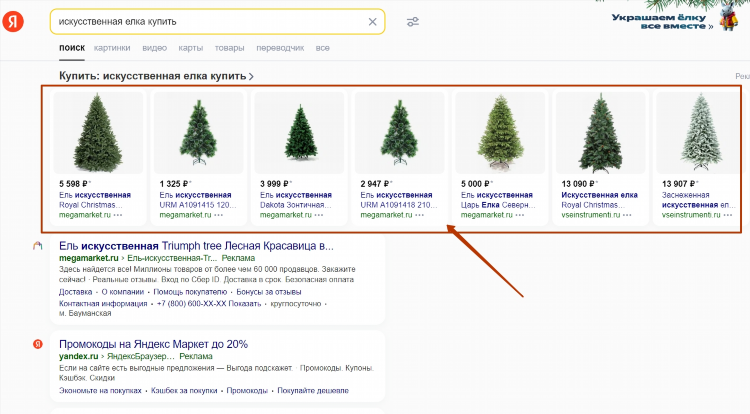This screenshot has width=750, height=414.
Task: Open tree thumbnail priced 2 947 ₽
Action: pyautogui.click(x=399, y=133)
